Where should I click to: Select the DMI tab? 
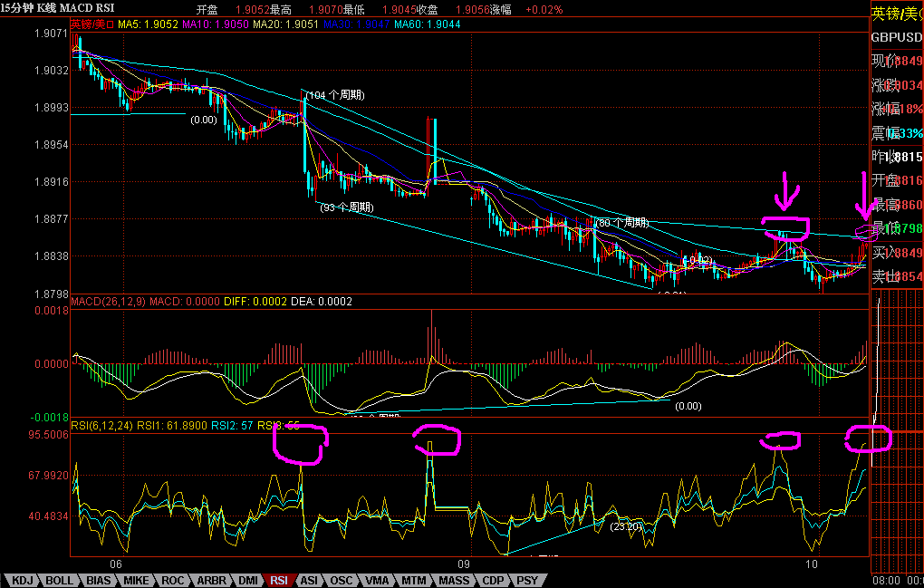[248, 580]
